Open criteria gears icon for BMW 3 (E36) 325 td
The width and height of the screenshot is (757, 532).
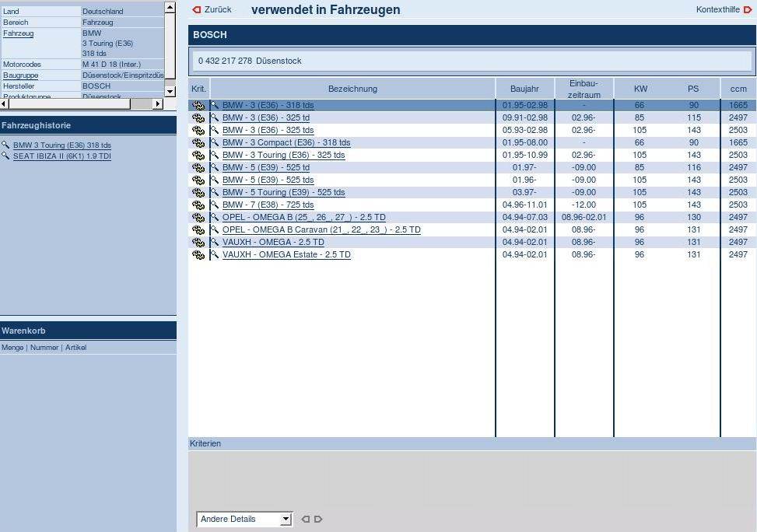198,117
